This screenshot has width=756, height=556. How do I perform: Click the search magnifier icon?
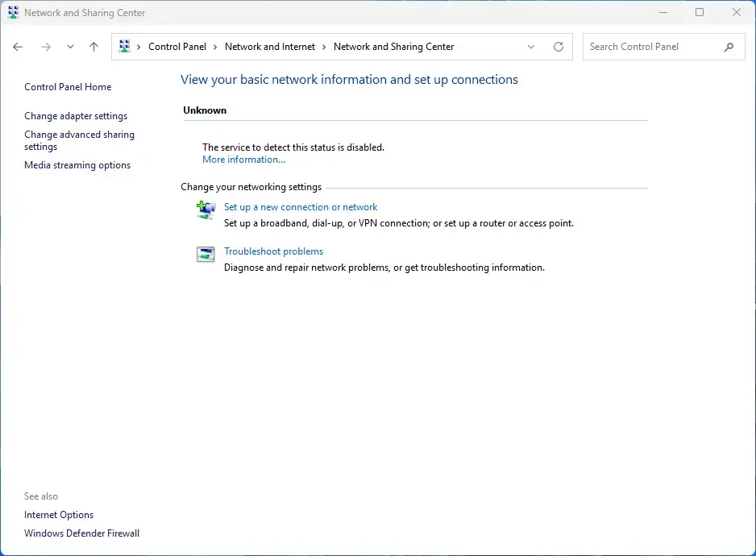pos(729,47)
